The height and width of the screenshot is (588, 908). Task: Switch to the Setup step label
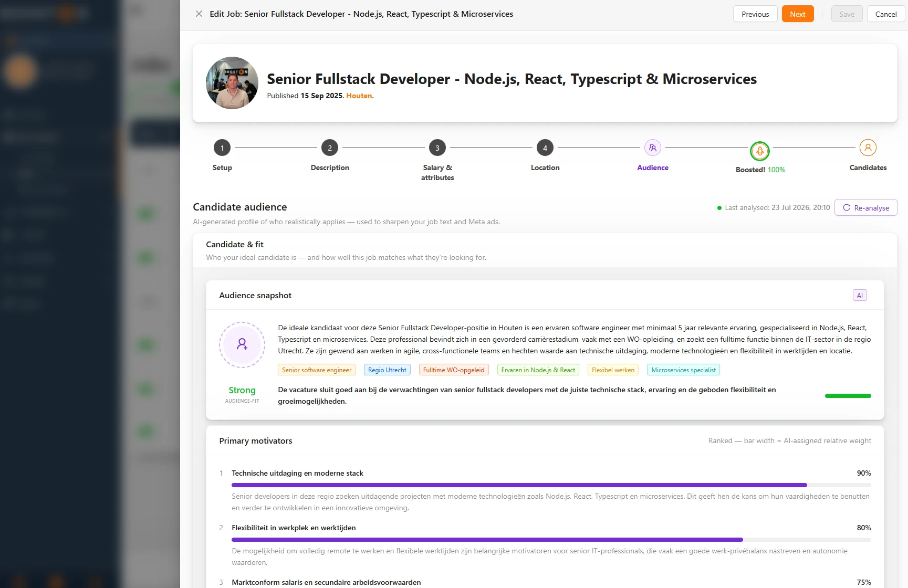pos(222,167)
